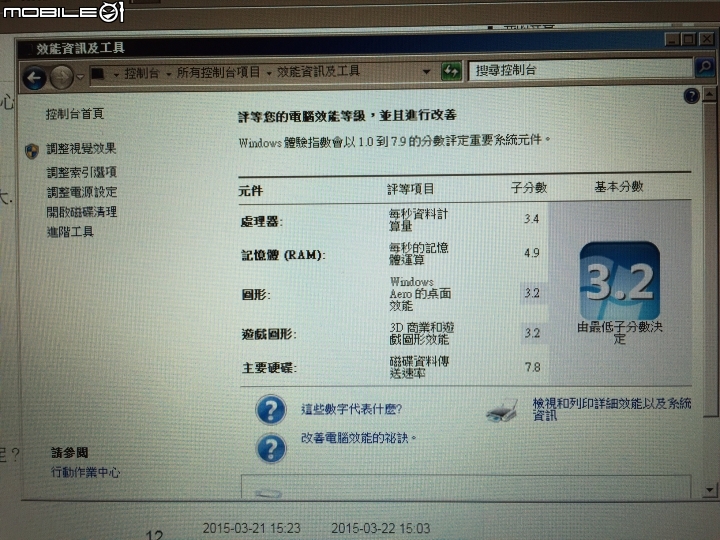Click the 評等項目 column header
The width and height of the screenshot is (720, 540).
coord(411,188)
